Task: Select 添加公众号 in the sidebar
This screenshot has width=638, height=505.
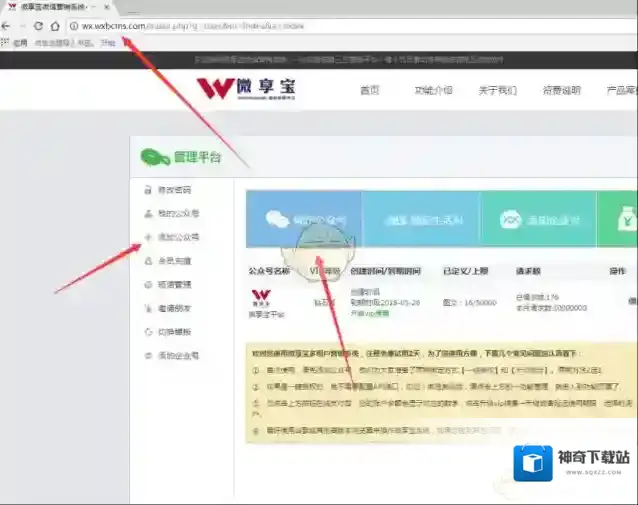Action: [x=178, y=238]
